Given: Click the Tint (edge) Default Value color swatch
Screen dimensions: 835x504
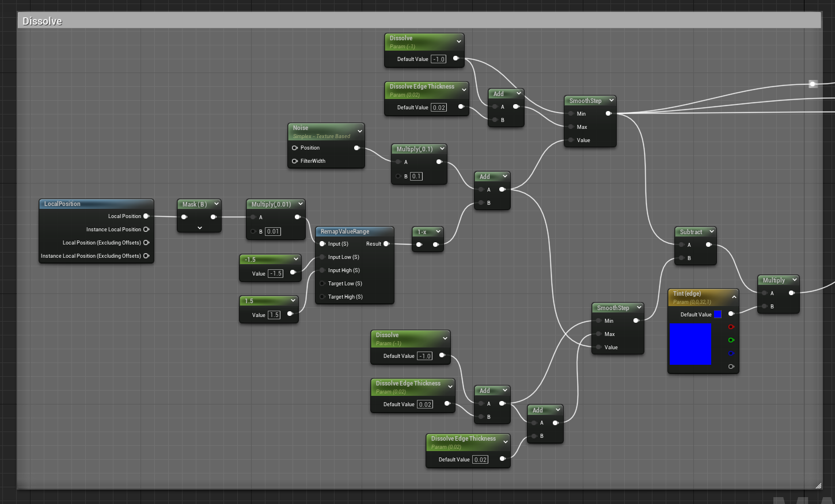Looking at the screenshot, I should point(718,314).
